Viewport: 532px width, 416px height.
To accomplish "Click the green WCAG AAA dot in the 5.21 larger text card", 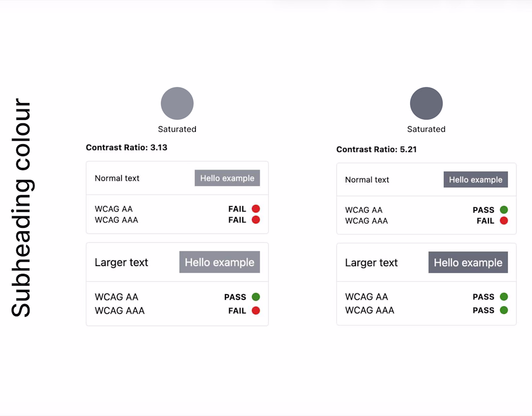I will coord(503,310).
